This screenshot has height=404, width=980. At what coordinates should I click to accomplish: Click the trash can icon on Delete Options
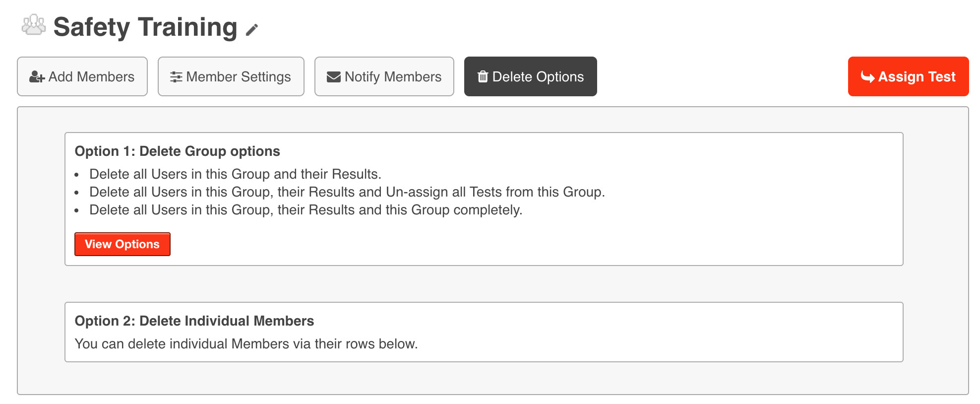(483, 76)
